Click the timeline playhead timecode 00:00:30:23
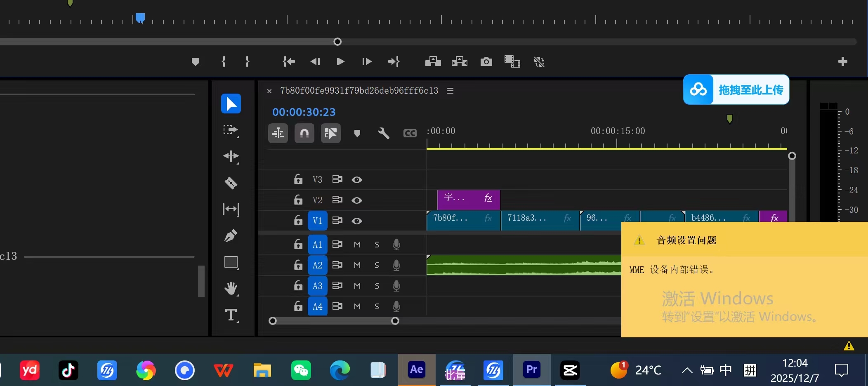868x386 pixels. (x=304, y=112)
